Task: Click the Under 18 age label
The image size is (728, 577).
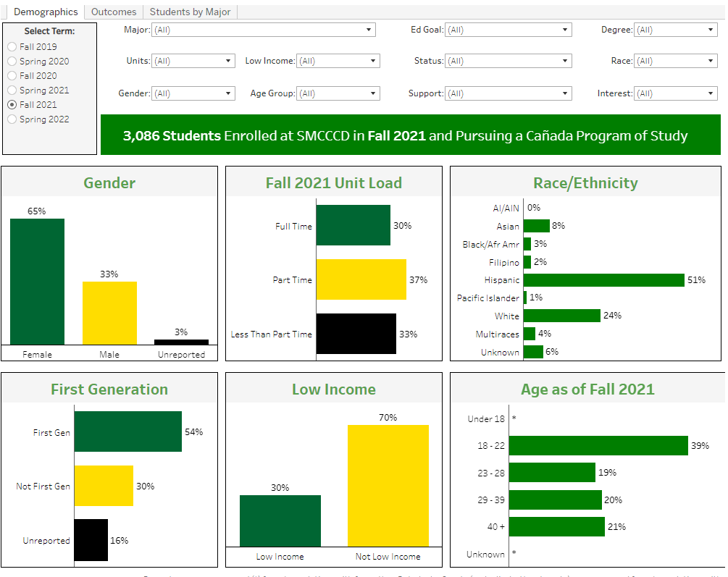Action: [x=486, y=418]
